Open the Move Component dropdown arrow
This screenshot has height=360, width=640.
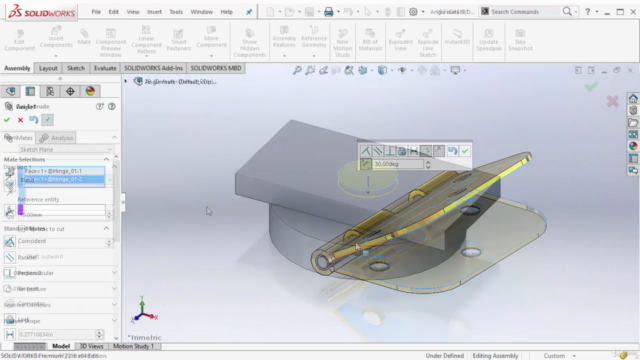tap(211, 56)
